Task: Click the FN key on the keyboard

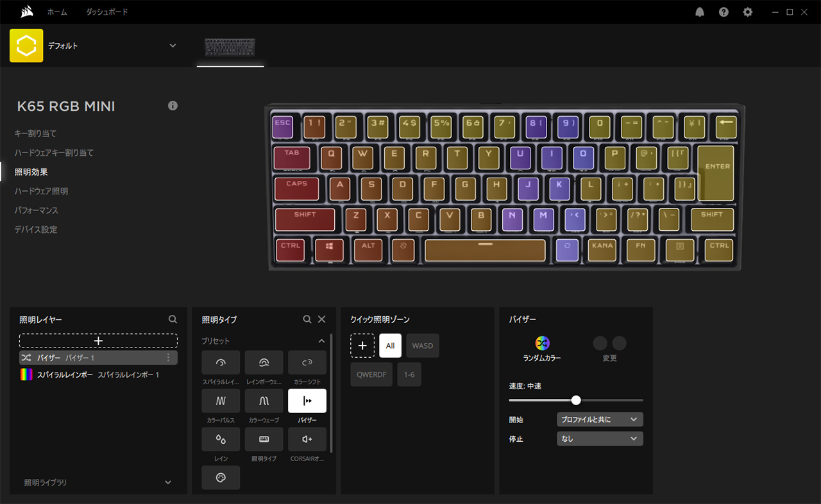Action: [x=641, y=250]
